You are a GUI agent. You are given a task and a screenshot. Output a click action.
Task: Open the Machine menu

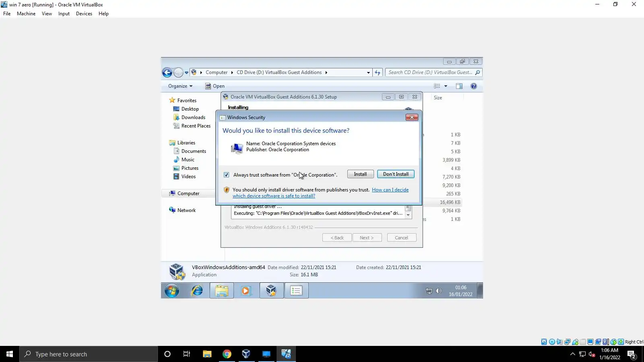(26, 14)
